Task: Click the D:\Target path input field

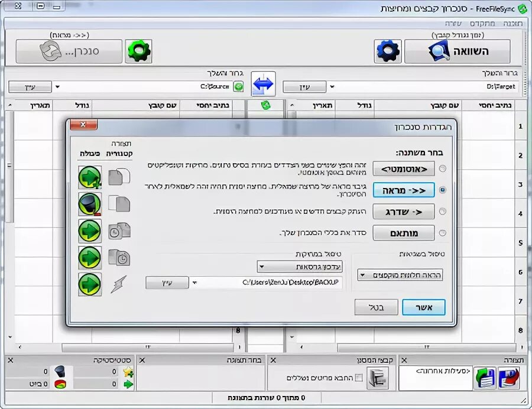Action: coord(427,87)
